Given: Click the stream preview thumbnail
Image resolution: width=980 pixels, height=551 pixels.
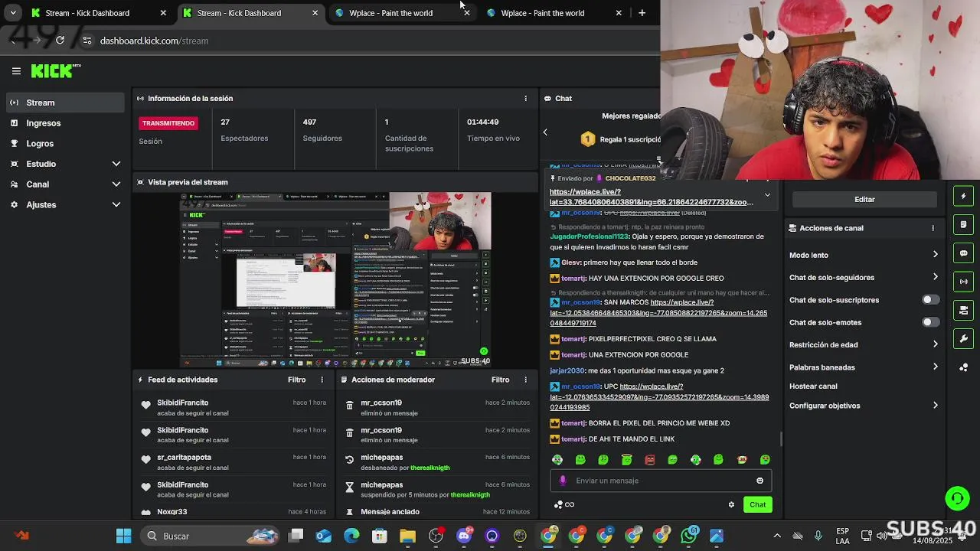Looking at the screenshot, I should (x=335, y=280).
